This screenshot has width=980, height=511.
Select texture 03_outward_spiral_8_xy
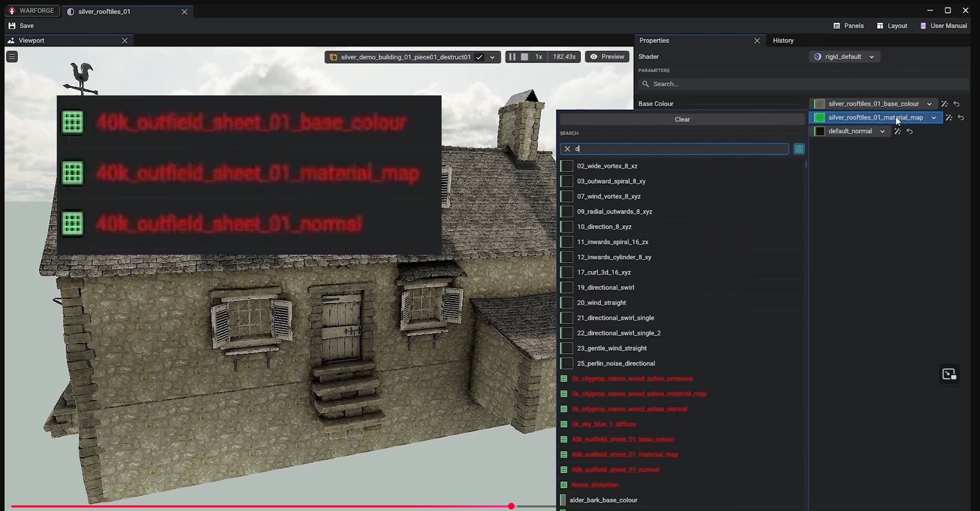682,181
